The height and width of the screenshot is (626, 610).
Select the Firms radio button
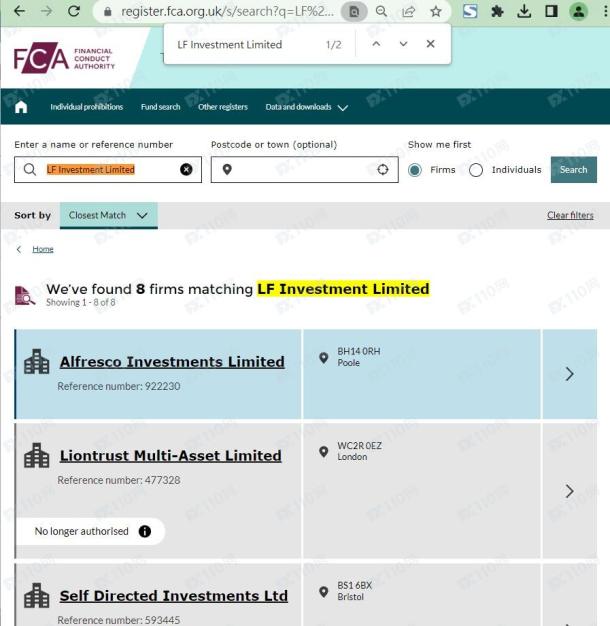415,170
